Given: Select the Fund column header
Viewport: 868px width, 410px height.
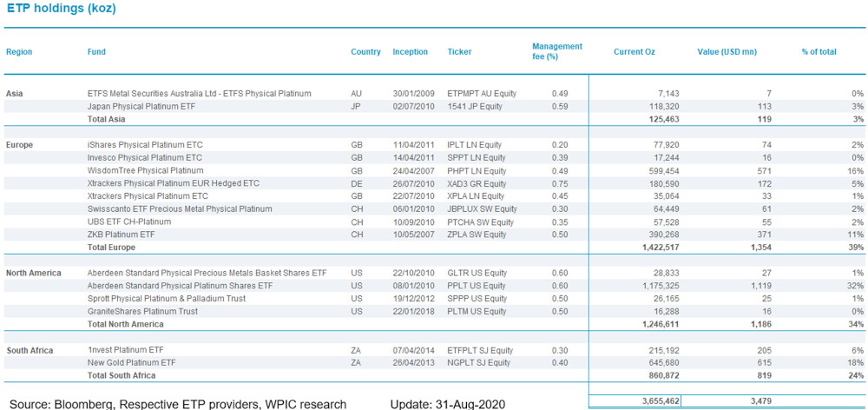Looking at the screenshot, I should pos(96,52).
